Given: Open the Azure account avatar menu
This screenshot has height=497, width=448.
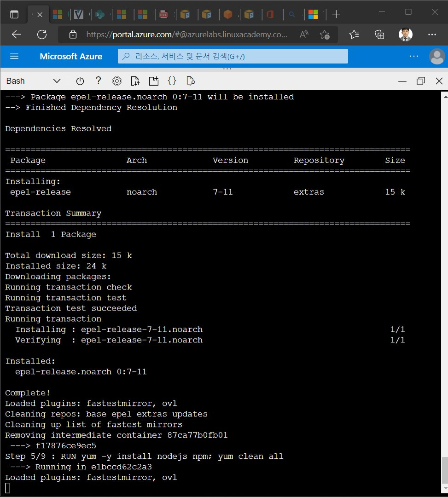Looking at the screenshot, I should pyautogui.click(x=437, y=57).
